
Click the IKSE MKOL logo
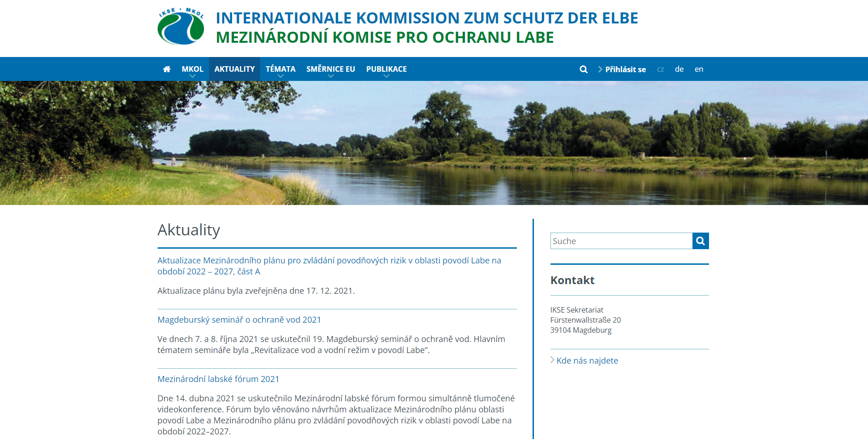(181, 27)
